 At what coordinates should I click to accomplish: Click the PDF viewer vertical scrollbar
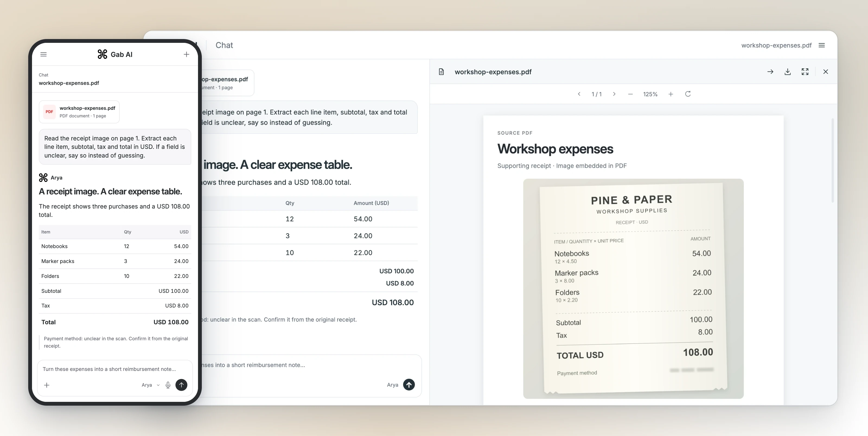[833, 161]
